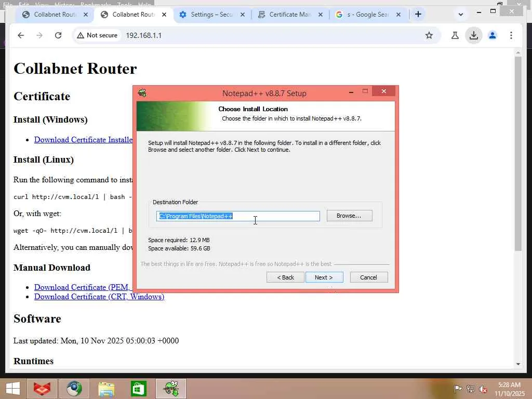Open Download Certificate Installer link

click(83, 140)
